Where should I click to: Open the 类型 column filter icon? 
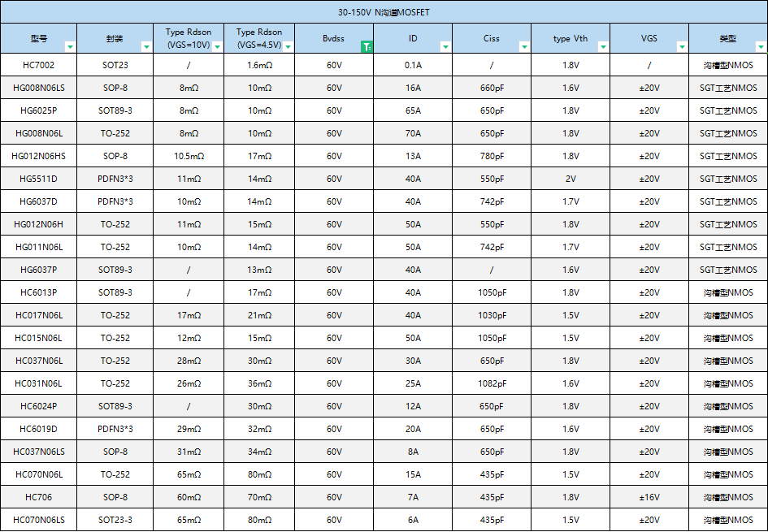click(759, 47)
